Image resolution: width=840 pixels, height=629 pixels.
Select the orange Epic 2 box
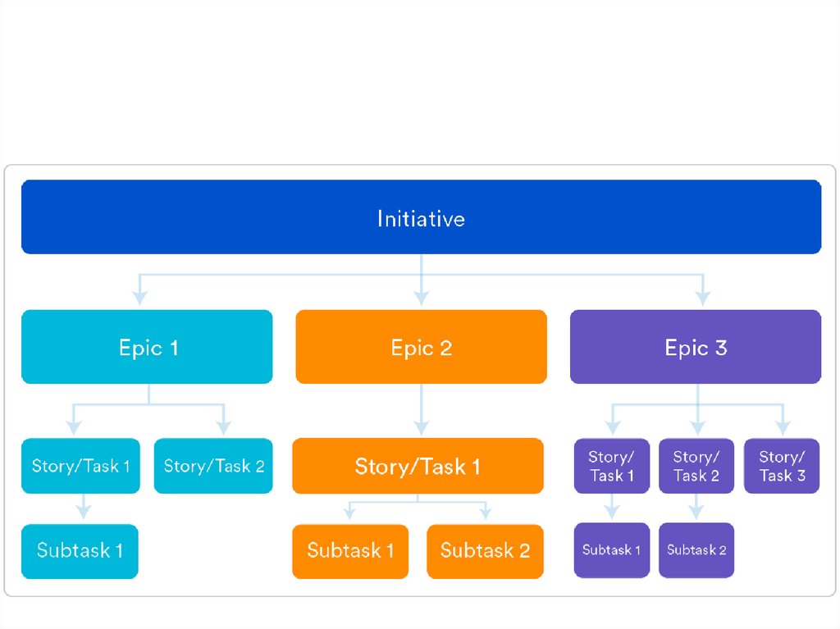point(421,347)
